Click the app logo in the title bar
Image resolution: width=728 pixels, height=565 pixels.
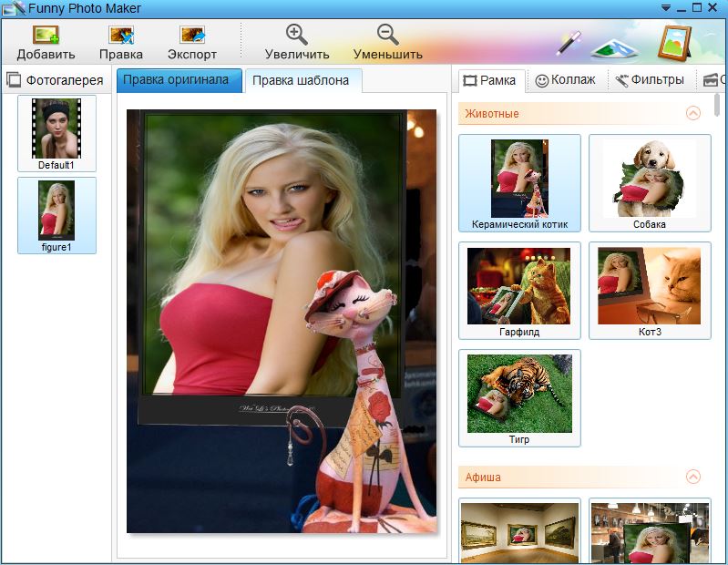click(14, 8)
